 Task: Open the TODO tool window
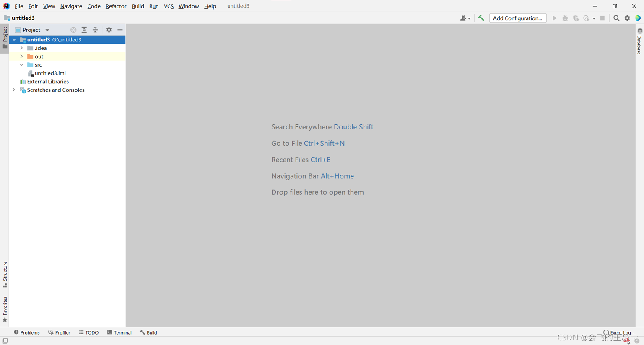89,332
